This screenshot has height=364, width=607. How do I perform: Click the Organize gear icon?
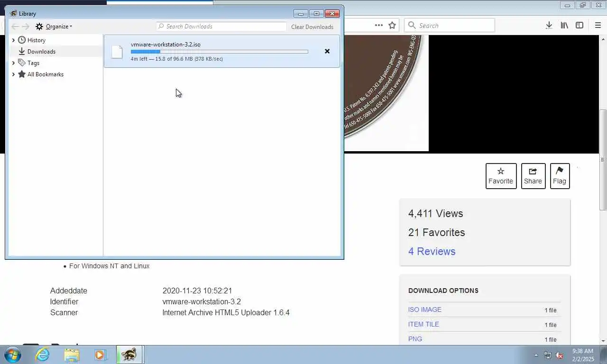point(39,27)
